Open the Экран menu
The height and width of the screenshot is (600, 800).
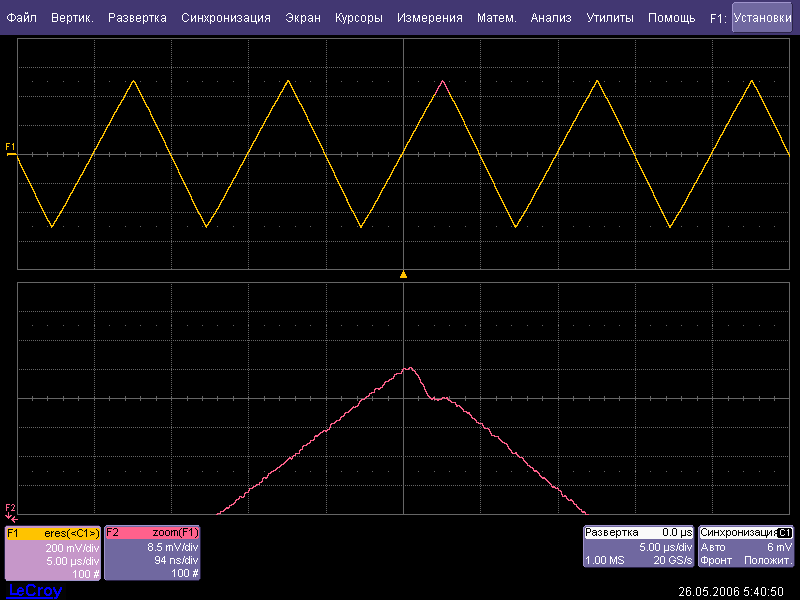[303, 18]
